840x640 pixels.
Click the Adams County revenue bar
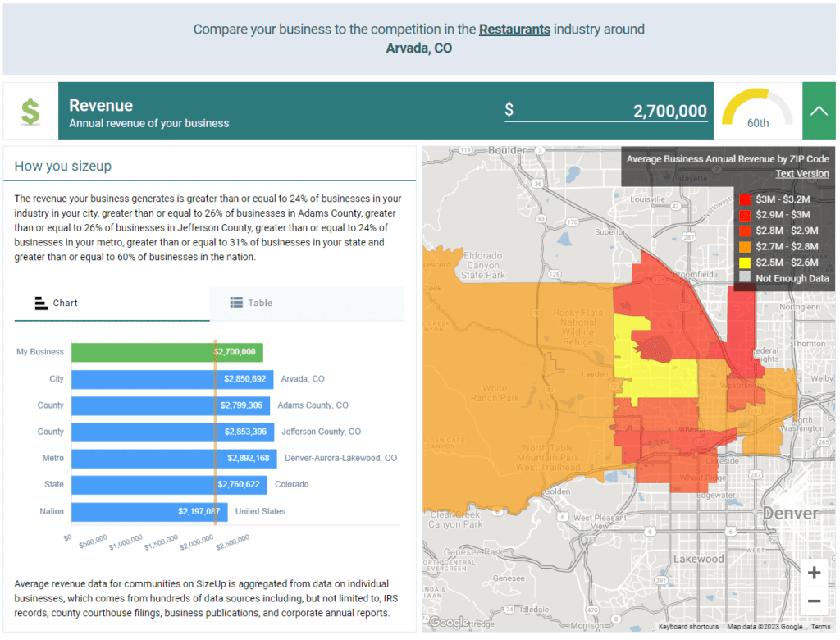coord(171,406)
